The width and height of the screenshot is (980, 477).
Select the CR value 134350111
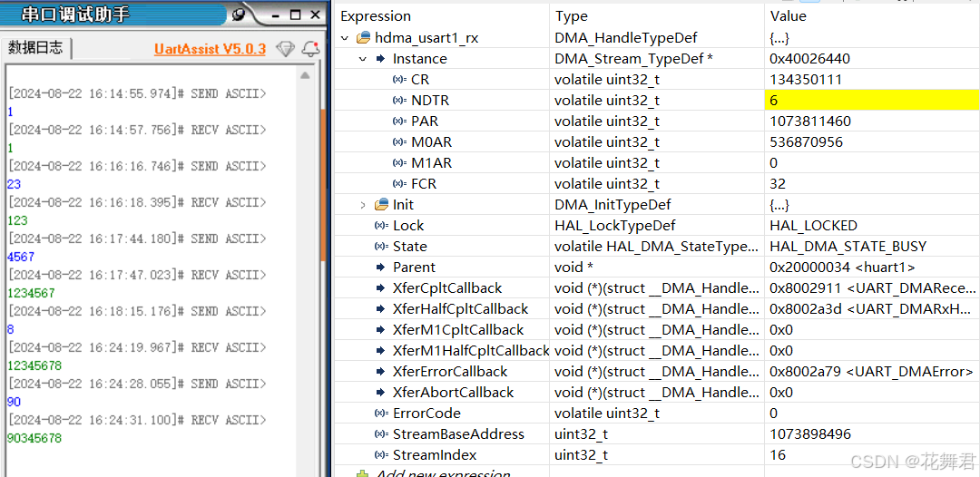tap(806, 80)
